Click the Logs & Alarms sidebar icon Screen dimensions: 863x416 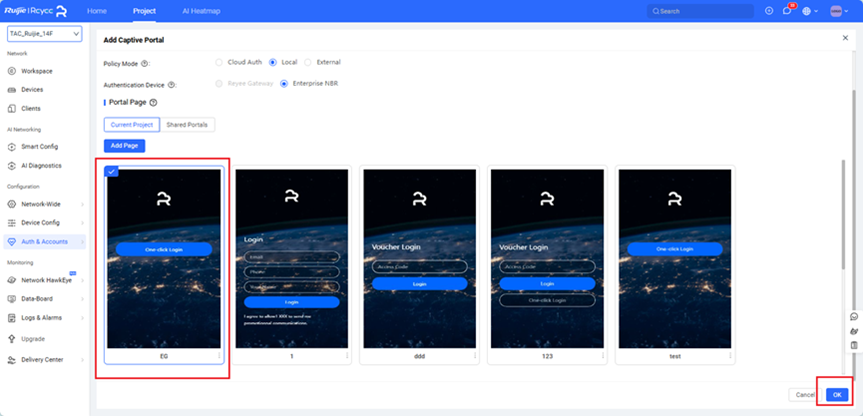pyautogui.click(x=12, y=318)
